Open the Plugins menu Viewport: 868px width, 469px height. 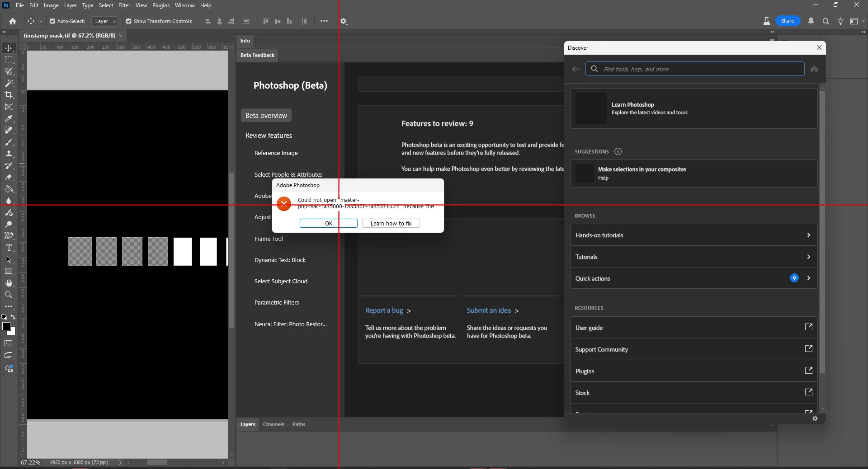pyautogui.click(x=161, y=5)
